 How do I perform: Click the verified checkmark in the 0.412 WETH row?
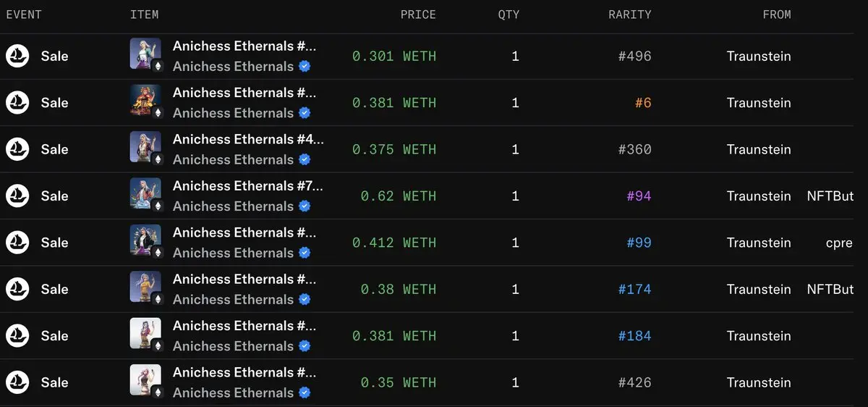(305, 253)
